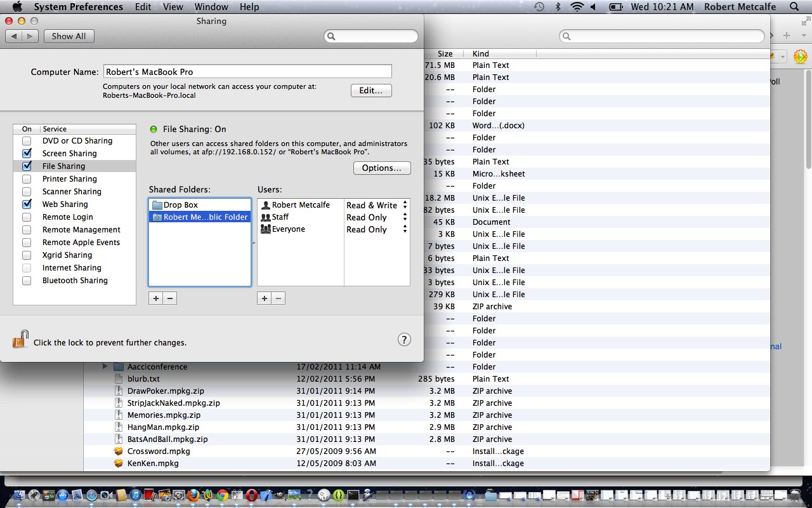Screen dimensions: 812x508
Task: Open the View menu
Action: coord(173,7)
